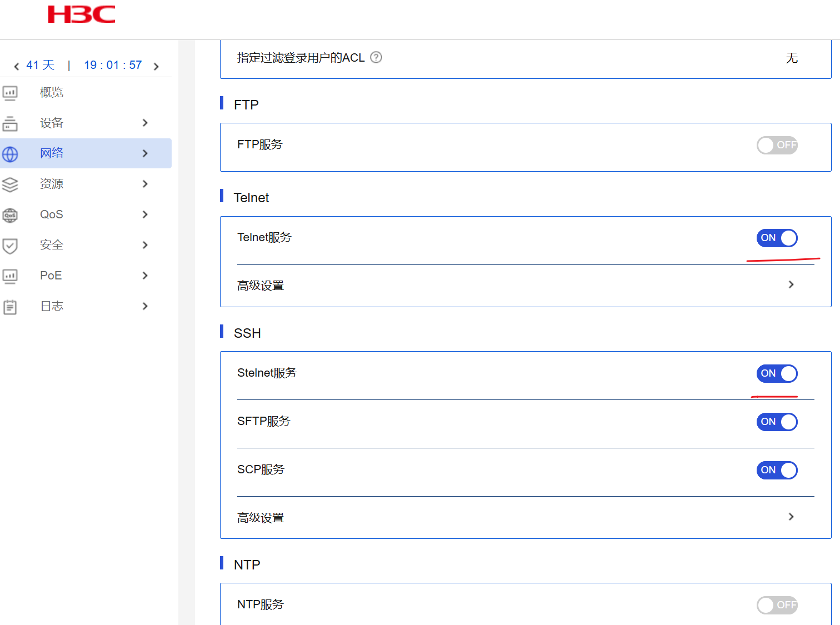This screenshot has width=840, height=625.
Task: Click the H3C logo
Action: (82, 14)
